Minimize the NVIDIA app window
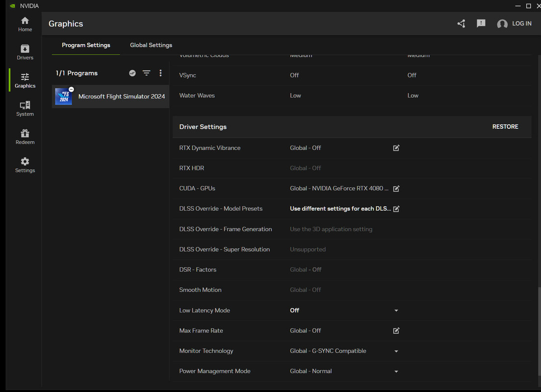 pos(517,6)
